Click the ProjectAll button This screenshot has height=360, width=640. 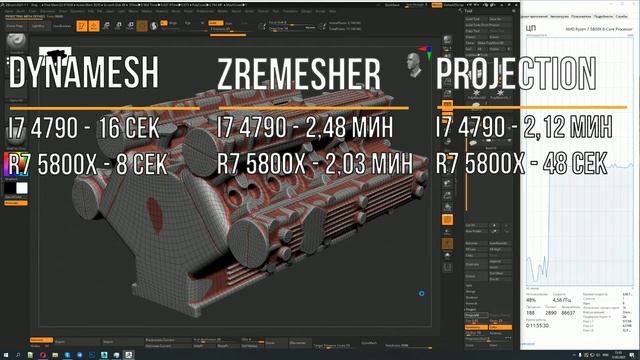[476, 316]
